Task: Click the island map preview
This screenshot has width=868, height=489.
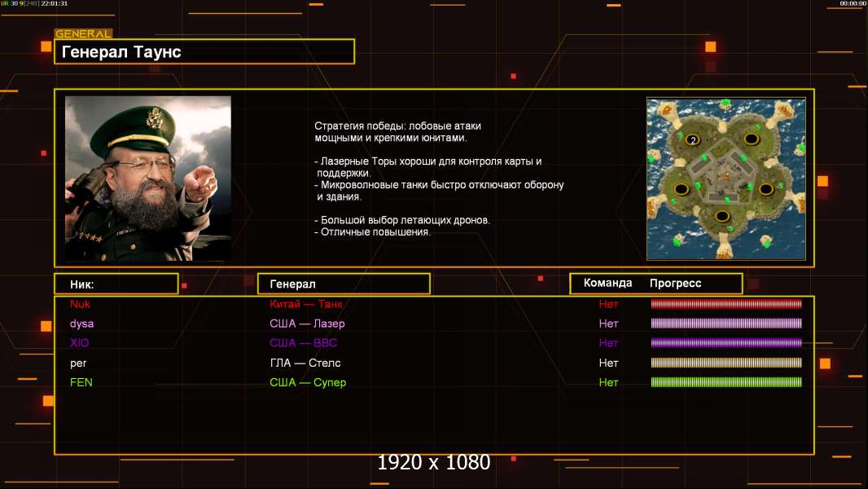Action: tap(726, 178)
